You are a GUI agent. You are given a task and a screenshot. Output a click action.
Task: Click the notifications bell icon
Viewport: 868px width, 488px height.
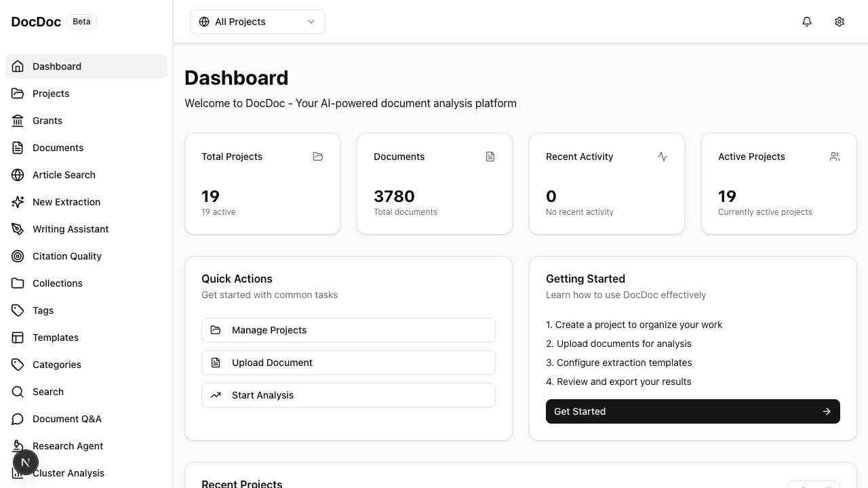(807, 22)
